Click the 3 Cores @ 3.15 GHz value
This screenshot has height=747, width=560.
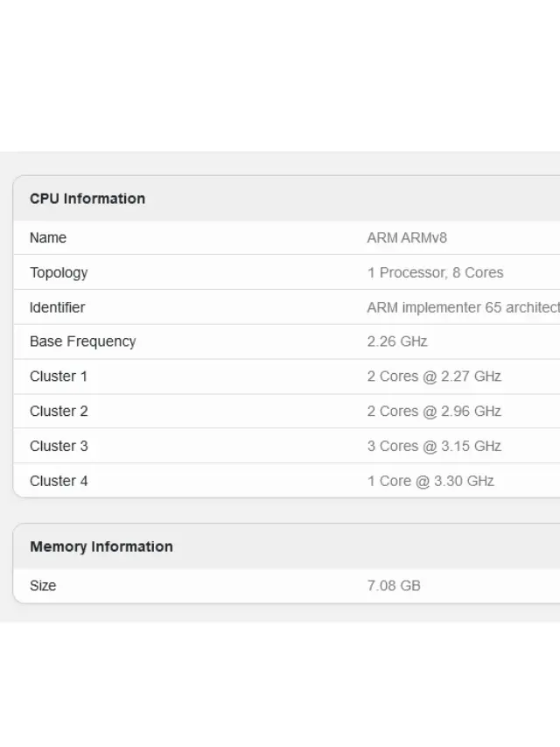click(x=434, y=446)
